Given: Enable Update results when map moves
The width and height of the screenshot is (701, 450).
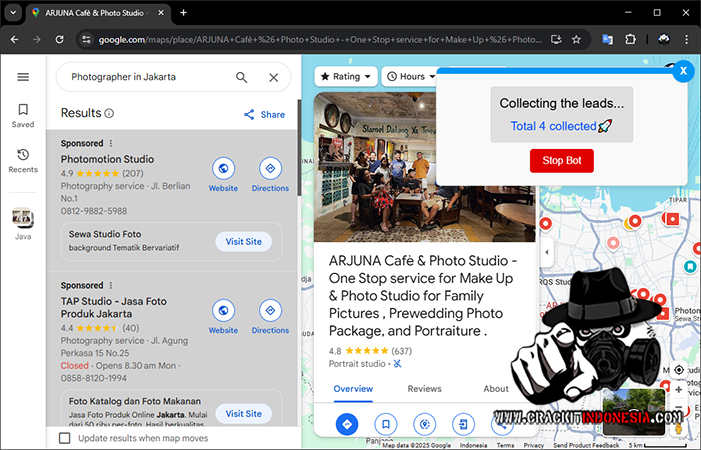Looking at the screenshot, I should pos(65,438).
